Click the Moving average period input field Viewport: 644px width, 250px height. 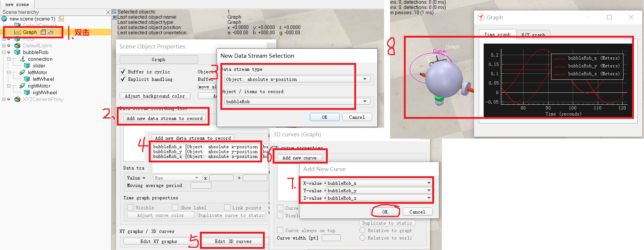pos(201,185)
